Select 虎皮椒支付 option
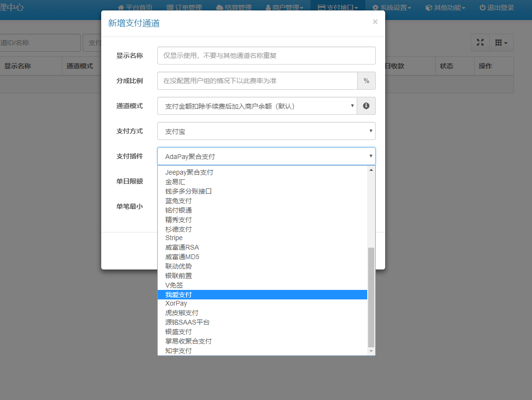This screenshot has height=400, width=532. [x=262, y=313]
